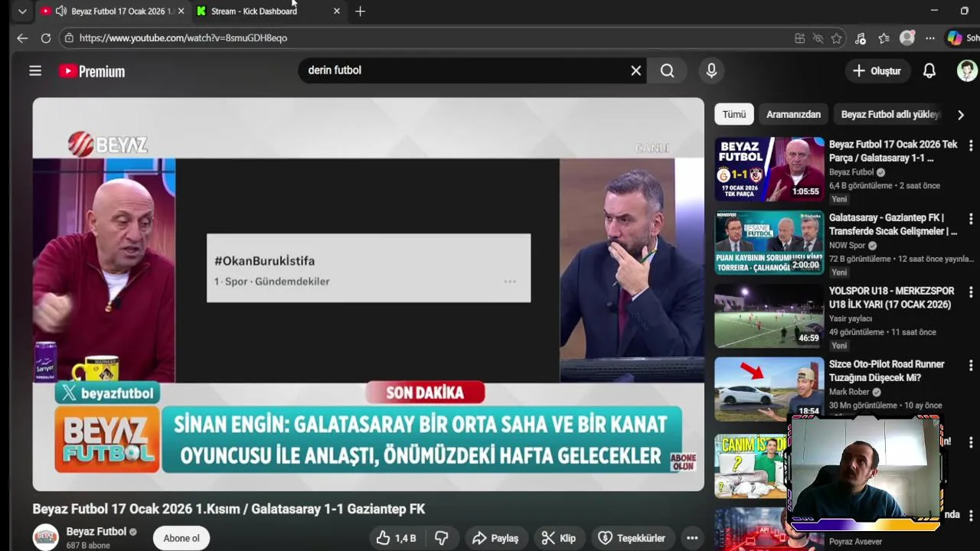
Task: Open options for Beyaz Futbol Tek Parça video
Action: [971, 145]
